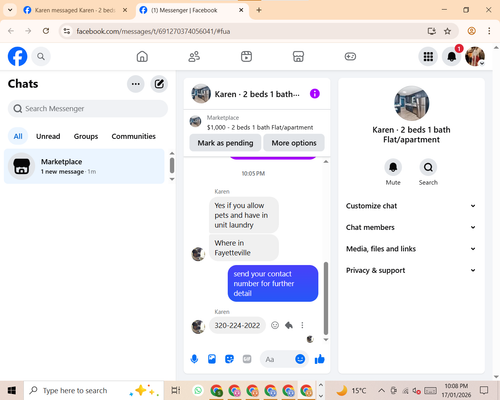Open the account profile picture menu
The height and width of the screenshot is (400, 500).
pos(475,57)
